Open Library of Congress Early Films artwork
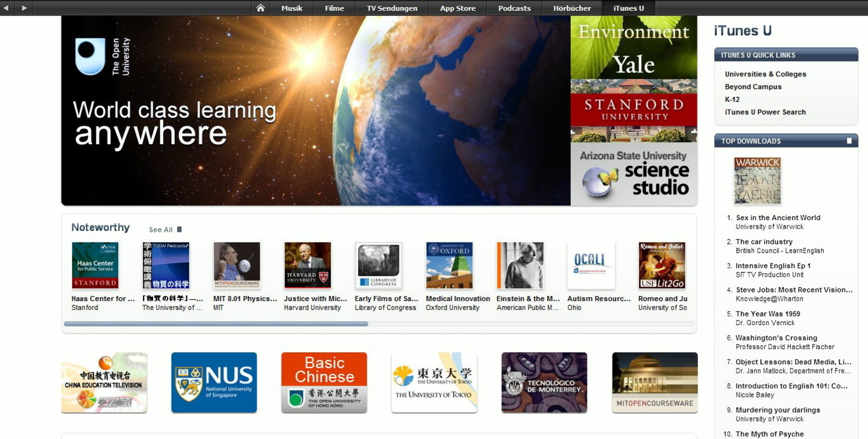Viewport: 868px width, 439px height. point(379,265)
